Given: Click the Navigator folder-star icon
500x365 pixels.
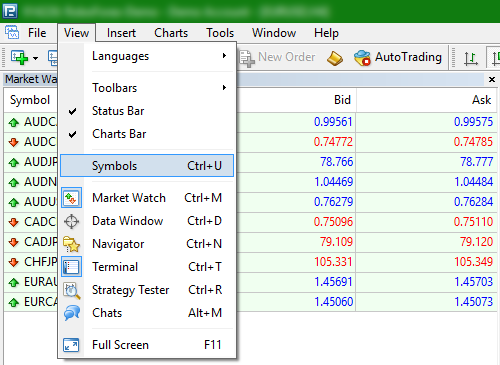Looking at the screenshot, I should coord(71,244).
